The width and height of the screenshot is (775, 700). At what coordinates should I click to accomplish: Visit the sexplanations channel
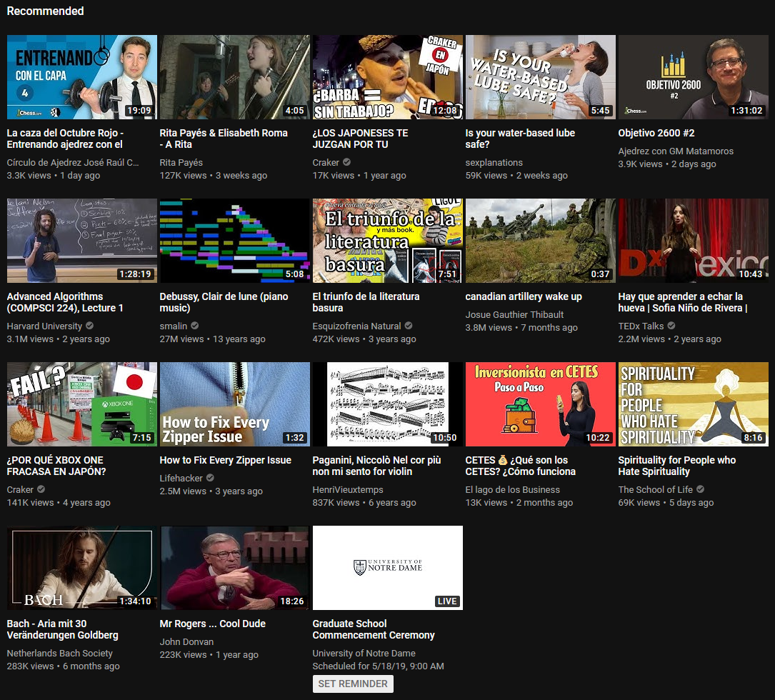click(x=494, y=163)
